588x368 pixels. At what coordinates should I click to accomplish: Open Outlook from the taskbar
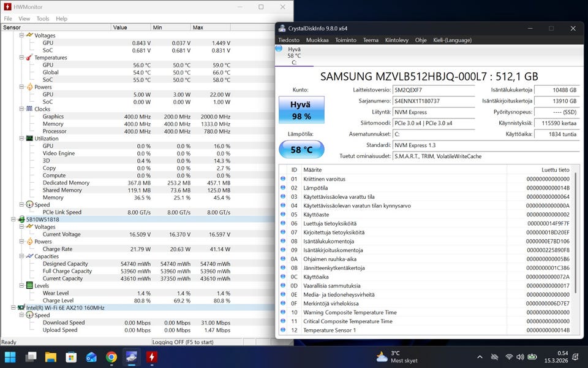pyautogui.click(x=91, y=357)
